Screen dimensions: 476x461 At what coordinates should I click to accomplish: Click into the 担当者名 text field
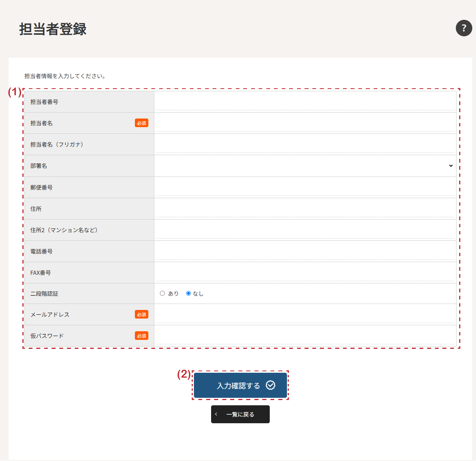[x=305, y=123]
